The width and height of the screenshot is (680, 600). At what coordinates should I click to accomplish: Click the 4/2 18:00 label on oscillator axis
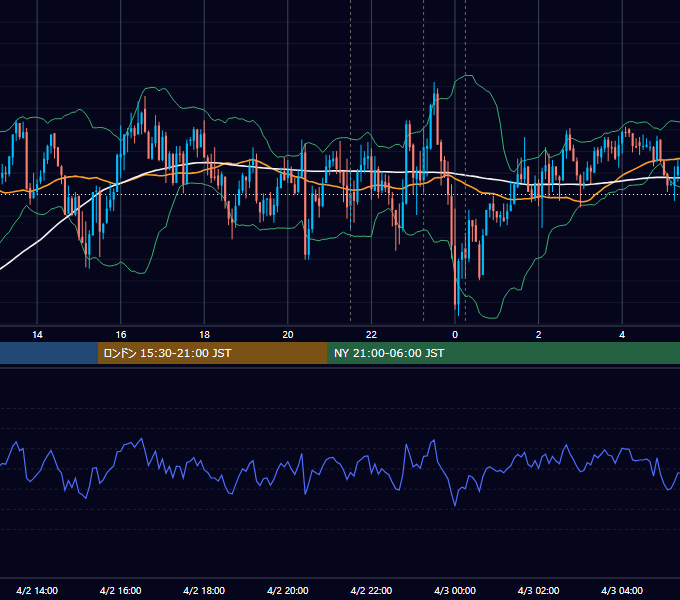(204, 590)
